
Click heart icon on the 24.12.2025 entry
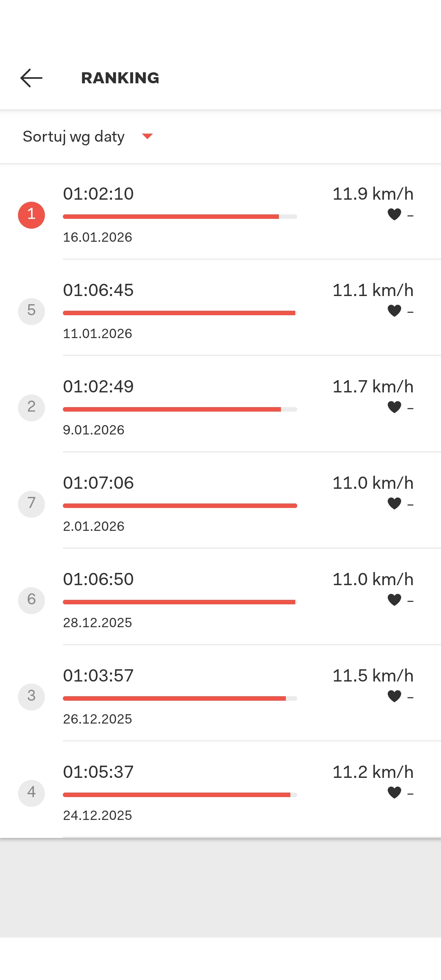394,793
